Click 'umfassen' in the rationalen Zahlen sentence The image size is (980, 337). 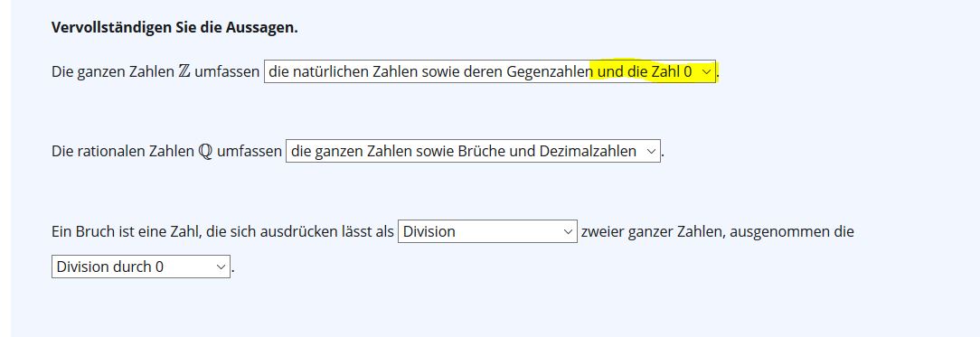click(x=250, y=152)
